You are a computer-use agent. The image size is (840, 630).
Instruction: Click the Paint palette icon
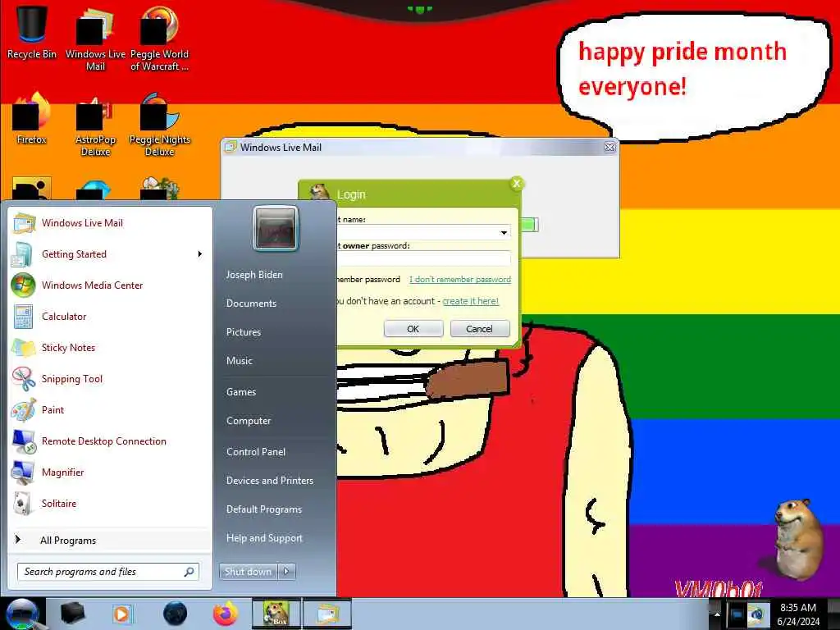(24, 410)
